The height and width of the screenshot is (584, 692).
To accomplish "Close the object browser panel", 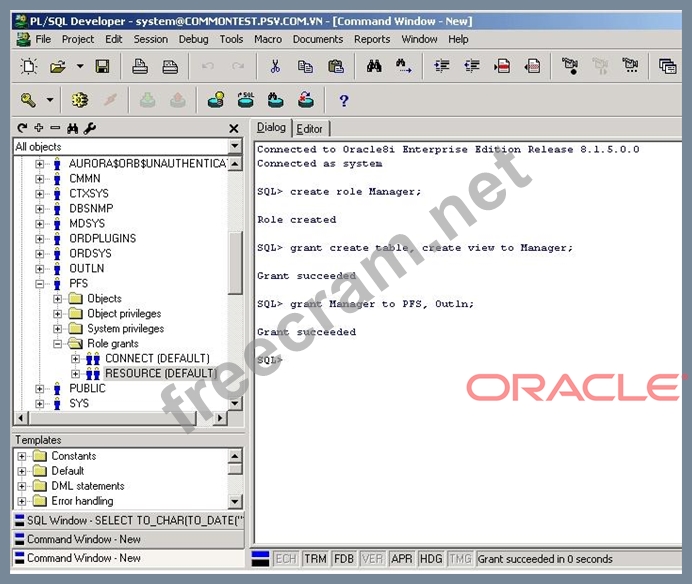I will [x=234, y=128].
